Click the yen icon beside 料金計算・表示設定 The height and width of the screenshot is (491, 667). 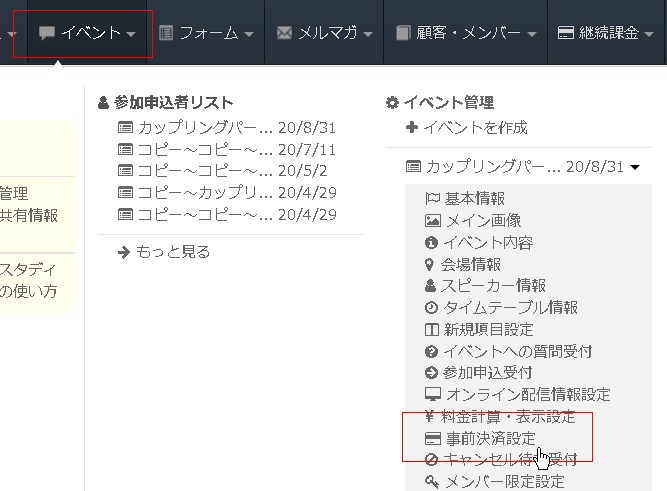pos(429,417)
